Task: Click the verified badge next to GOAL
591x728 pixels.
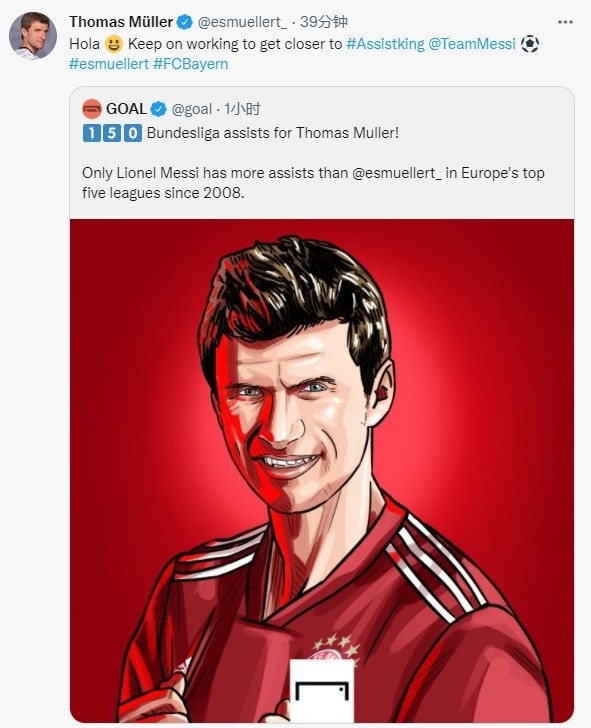Action: point(159,109)
